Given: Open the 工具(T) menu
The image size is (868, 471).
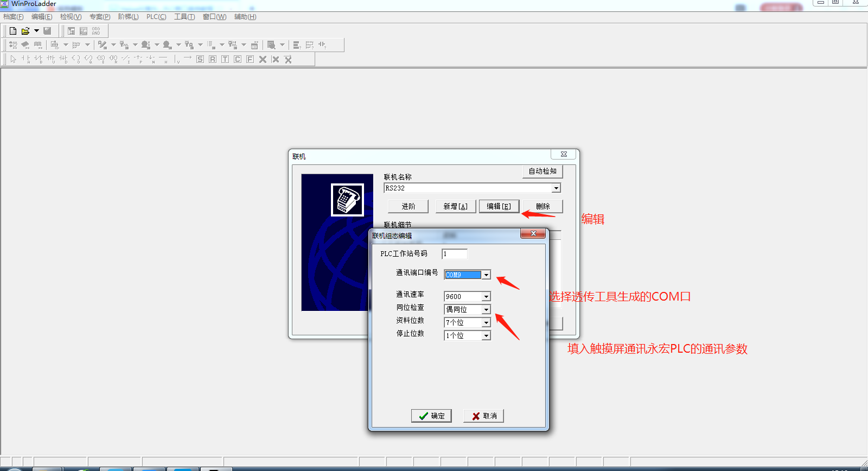Looking at the screenshot, I should click(x=184, y=17).
